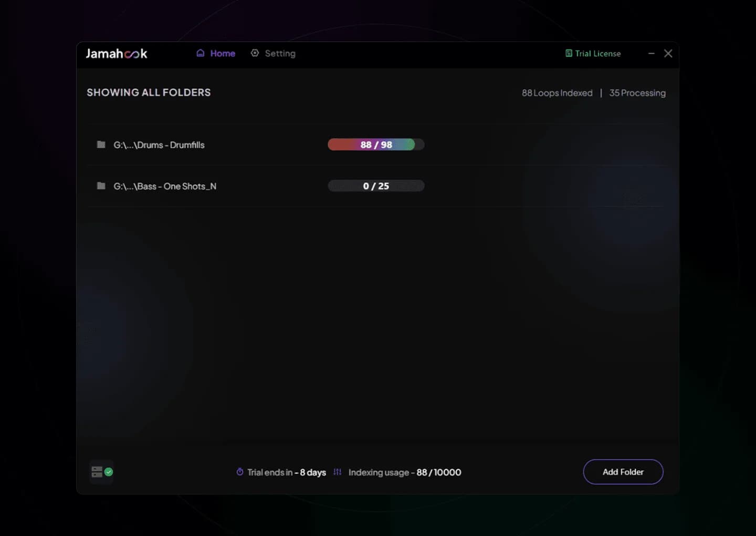The width and height of the screenshot is (756, 536).
Task: Click the 0 / 25 progress bar
Action: (x=376, y=186)
